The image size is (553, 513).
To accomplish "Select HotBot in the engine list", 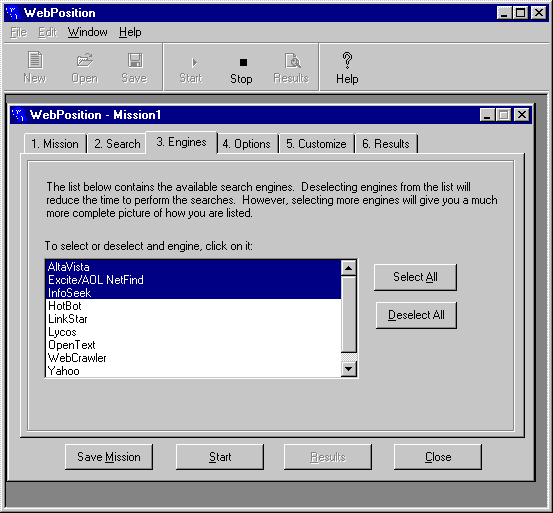I will (x=194, y=306).
